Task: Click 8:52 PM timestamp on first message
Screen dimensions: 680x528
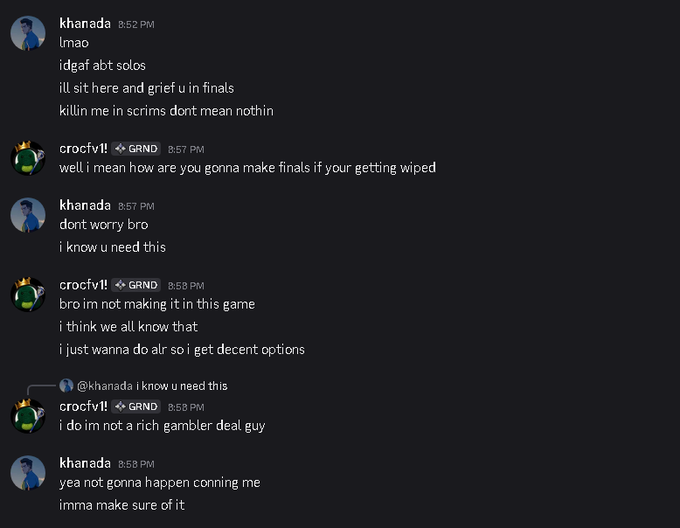Action: click(x=136, y=25)
